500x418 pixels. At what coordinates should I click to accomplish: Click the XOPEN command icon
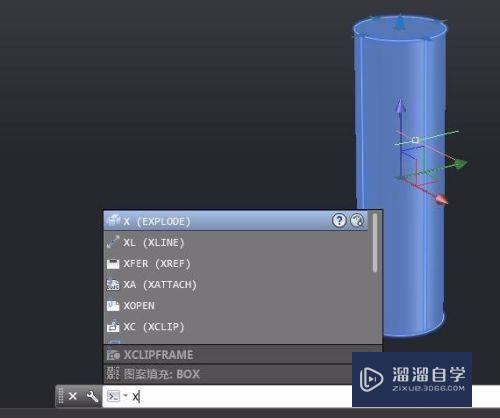113,306
